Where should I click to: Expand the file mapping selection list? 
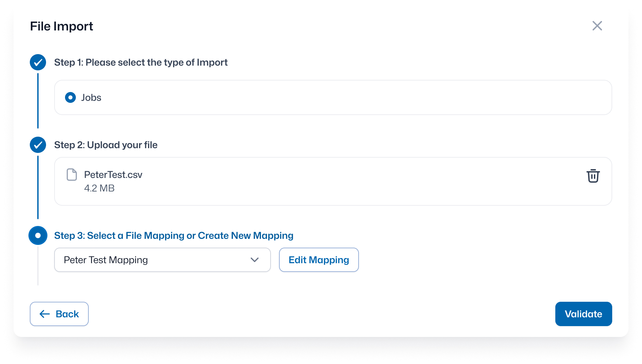click(162, 260)
